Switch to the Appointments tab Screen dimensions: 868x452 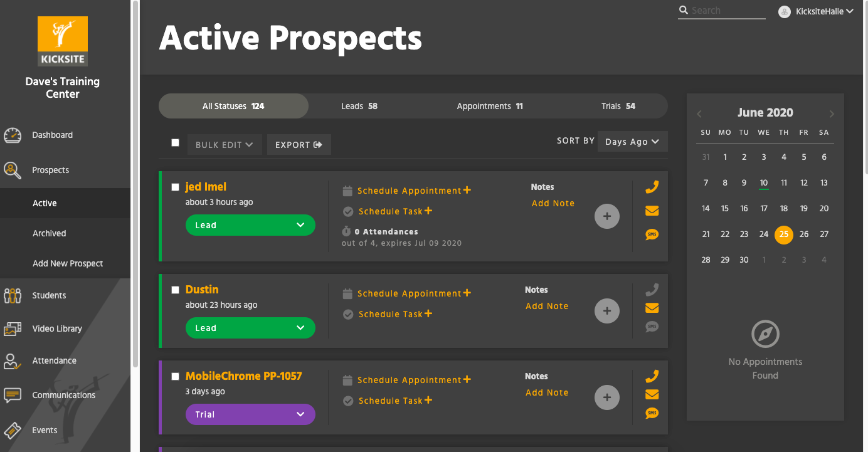click(x=490, y=107)
